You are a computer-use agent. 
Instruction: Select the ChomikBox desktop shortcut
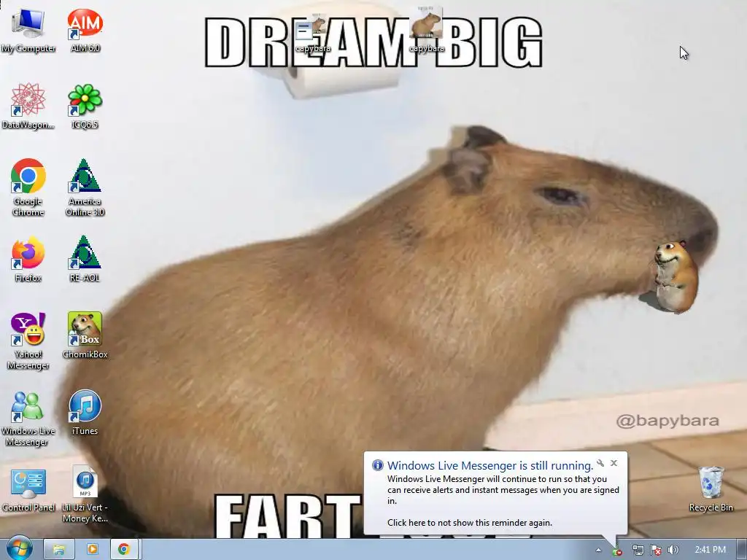pos(85,335)
